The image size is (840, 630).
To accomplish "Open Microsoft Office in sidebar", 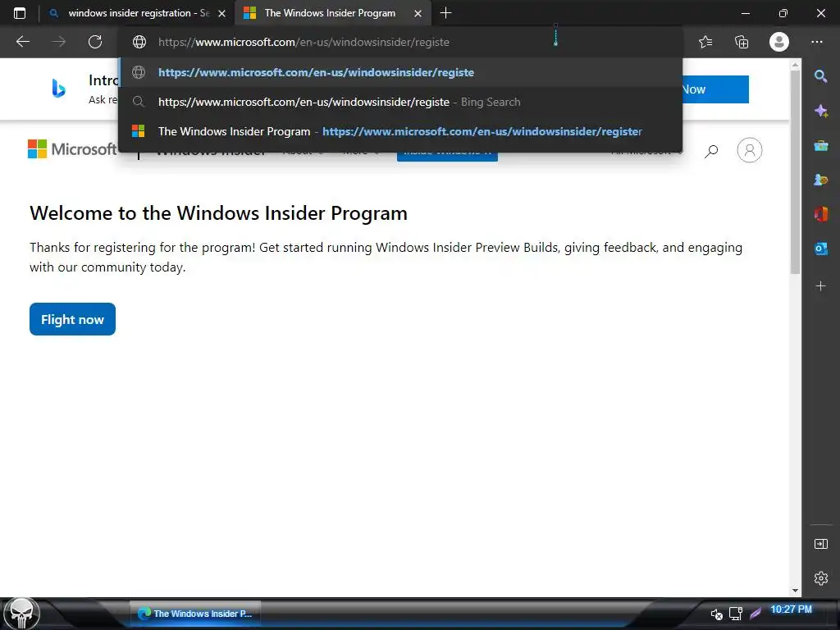I will [x=820, y=214].
